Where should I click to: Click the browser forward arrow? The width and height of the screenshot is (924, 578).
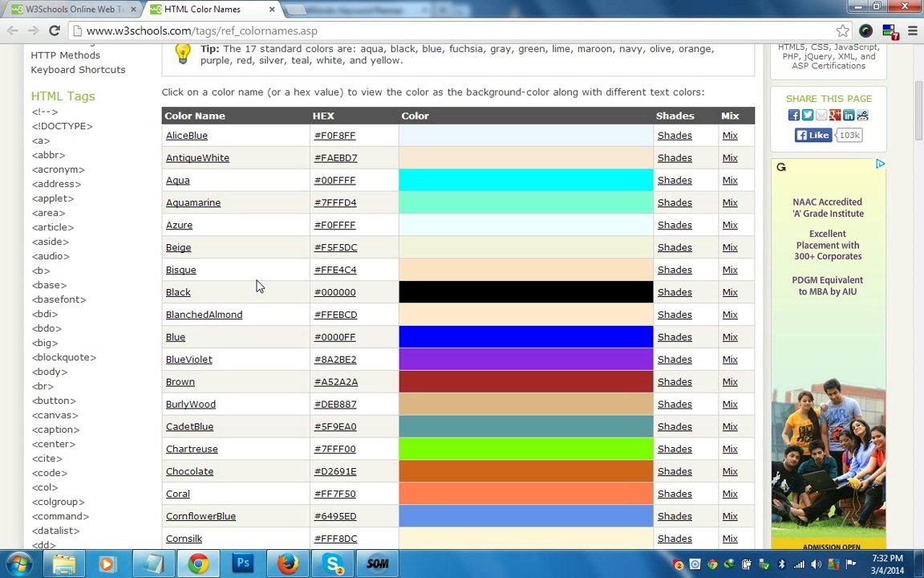(x=34, y=31)
